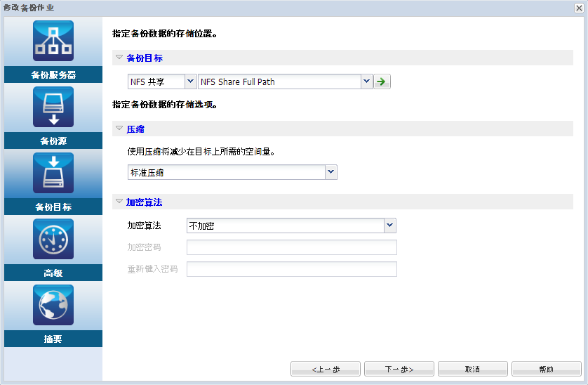Image resolution: width=588 pixels, height=385 pixels.
Task: Click the <上一步 button
Action: click(326, 370)
